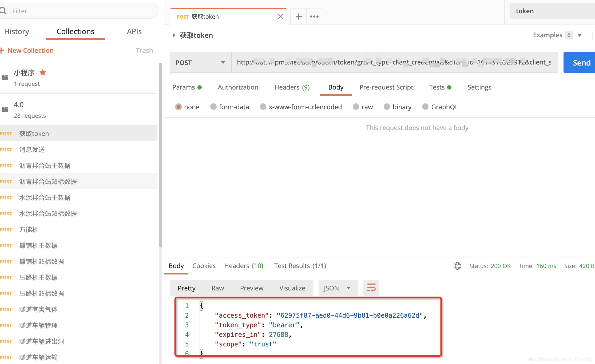Open the tab options ellipsis menu
The image size is (595, 364).
[314, 17]
